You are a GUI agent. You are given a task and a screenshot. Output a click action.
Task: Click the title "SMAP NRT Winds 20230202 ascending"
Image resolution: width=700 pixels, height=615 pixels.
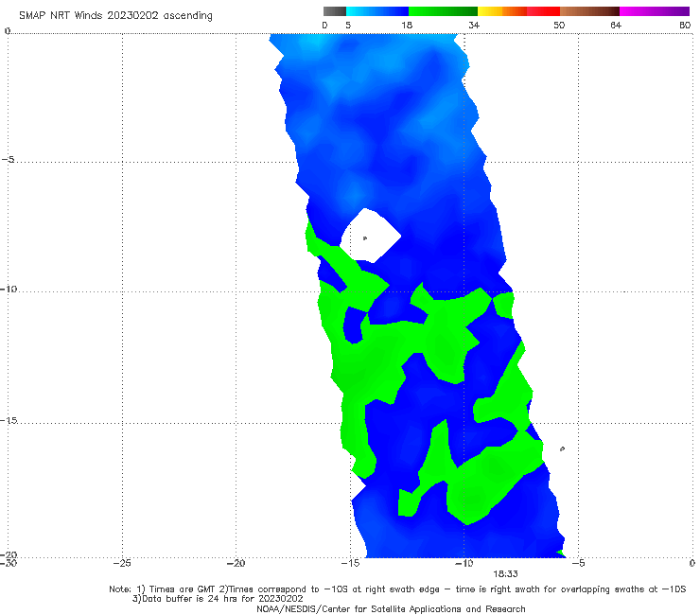pyautogui.click(x=115, y=16)
